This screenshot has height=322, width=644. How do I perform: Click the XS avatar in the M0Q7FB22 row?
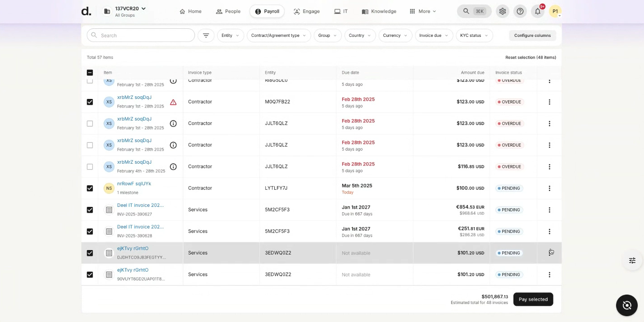[109, 102]
